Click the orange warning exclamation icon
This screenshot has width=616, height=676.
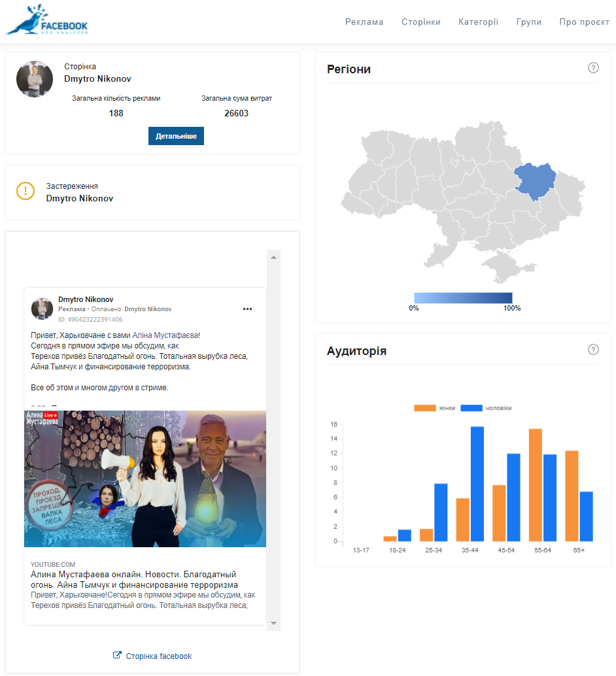point(26,191)
